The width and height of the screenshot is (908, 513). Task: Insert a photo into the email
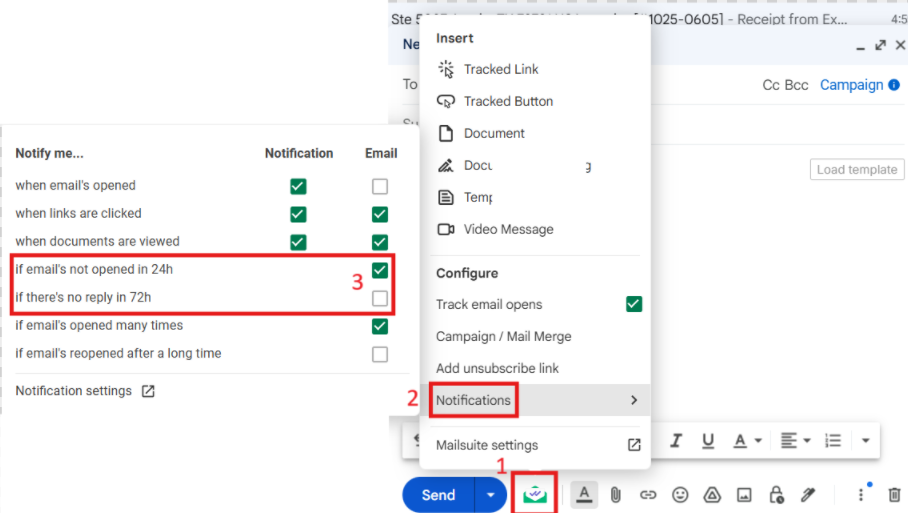pyautogui.click(x=744, y=495)
